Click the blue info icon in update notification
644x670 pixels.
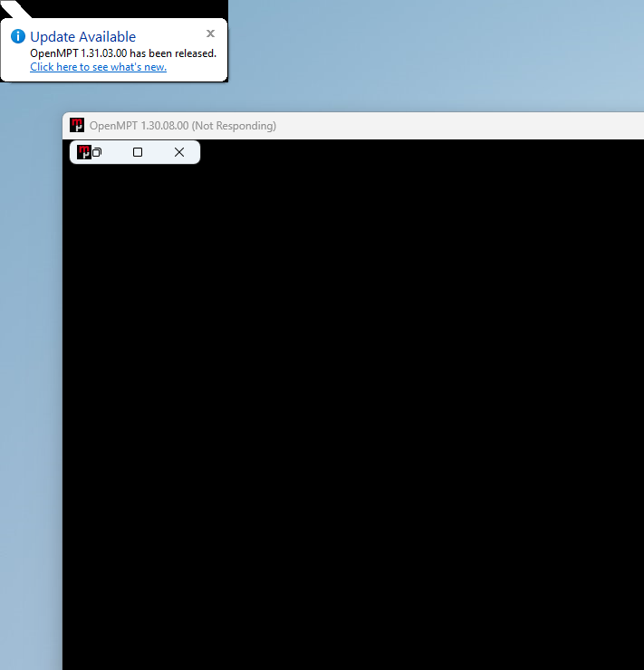tap(18, 37)
